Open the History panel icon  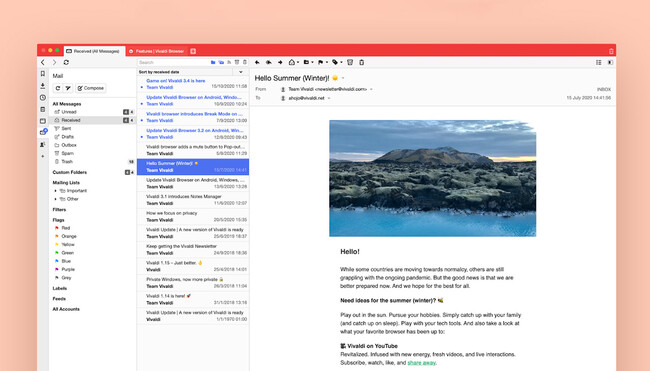pos(43,98)
